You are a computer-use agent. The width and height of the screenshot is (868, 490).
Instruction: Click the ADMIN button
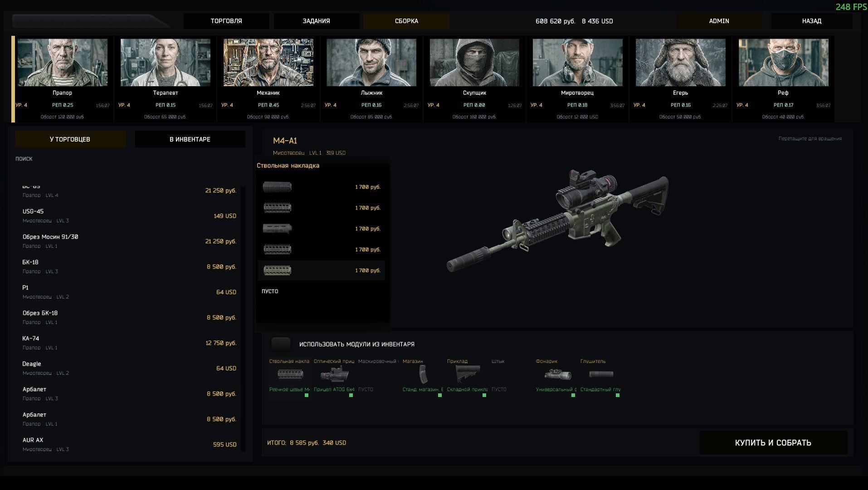719,21
